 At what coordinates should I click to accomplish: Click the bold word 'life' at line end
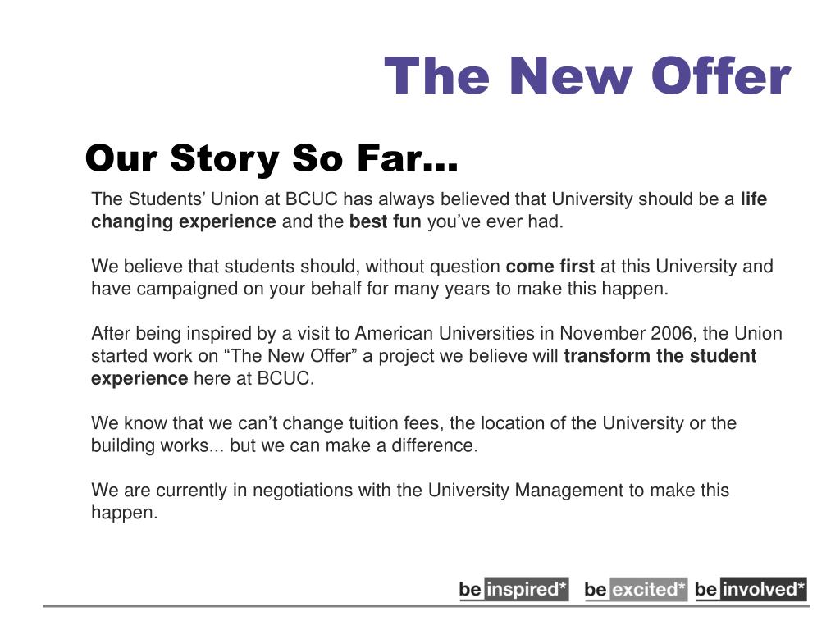pyautogui.click(x=754, y=199)
